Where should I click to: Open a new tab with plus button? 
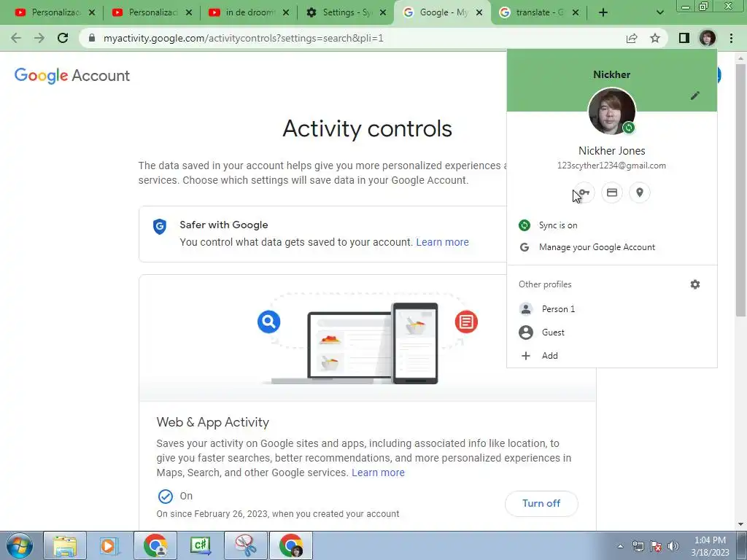point(603,13)
